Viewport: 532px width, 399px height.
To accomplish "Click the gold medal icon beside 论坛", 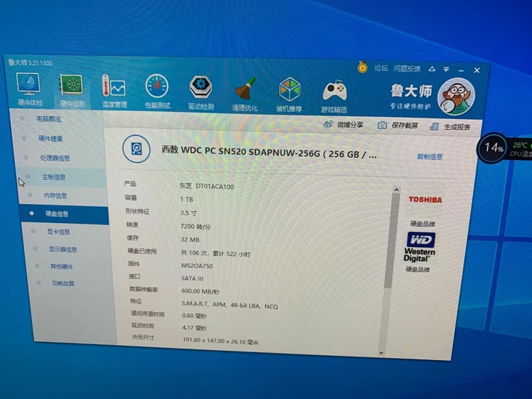I will pos(362,67).
